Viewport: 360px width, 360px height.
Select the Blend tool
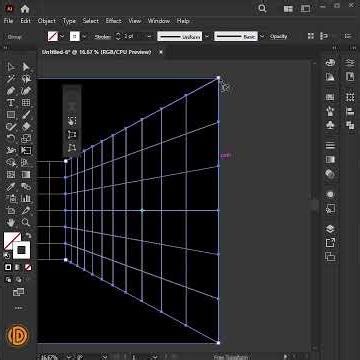[x=26, y=186]
